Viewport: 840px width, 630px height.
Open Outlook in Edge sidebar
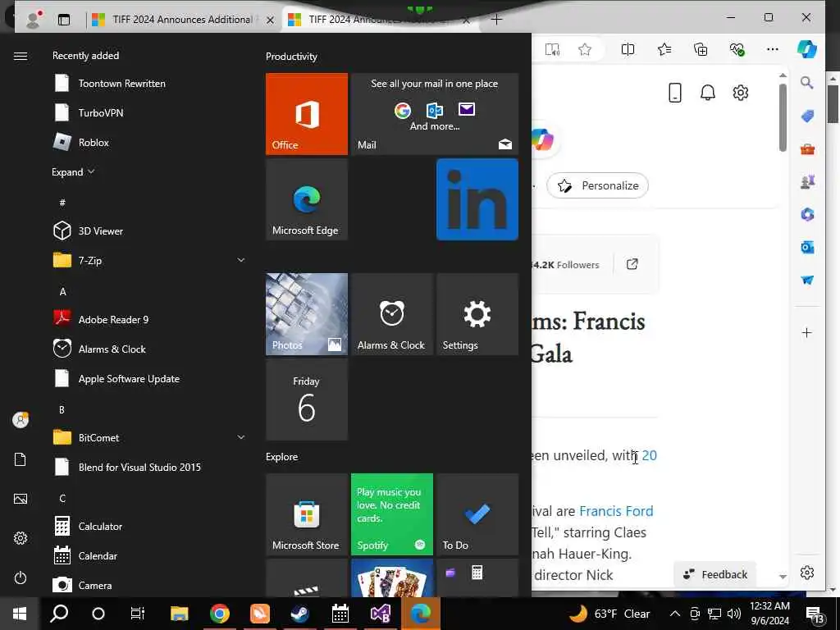(x=807, y=247)
